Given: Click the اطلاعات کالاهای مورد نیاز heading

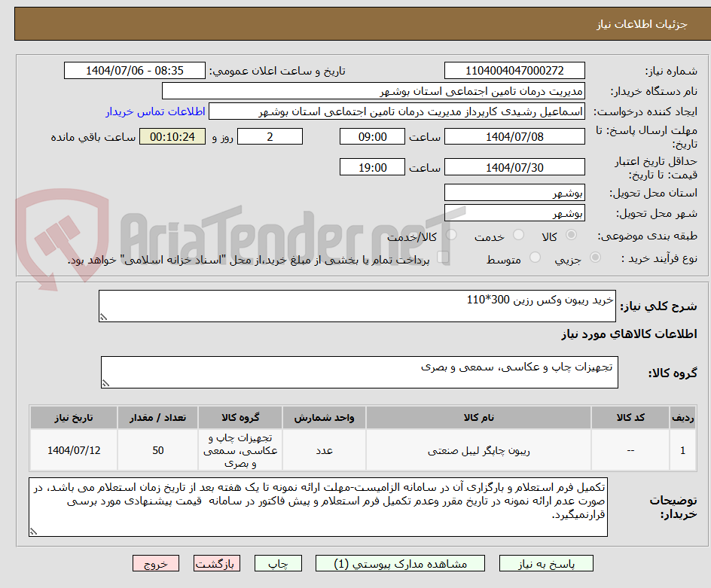Looking at the screenshot, I should point(629,334).
